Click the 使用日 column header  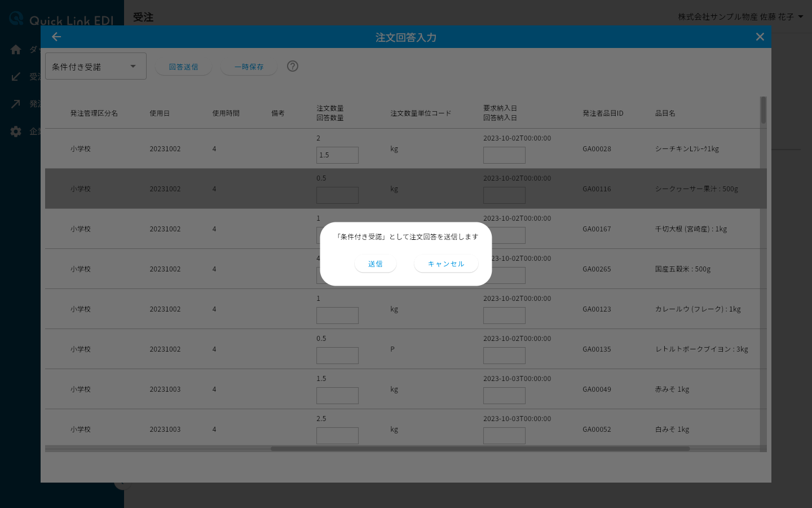pyautogui.click(x=160, y=113)
